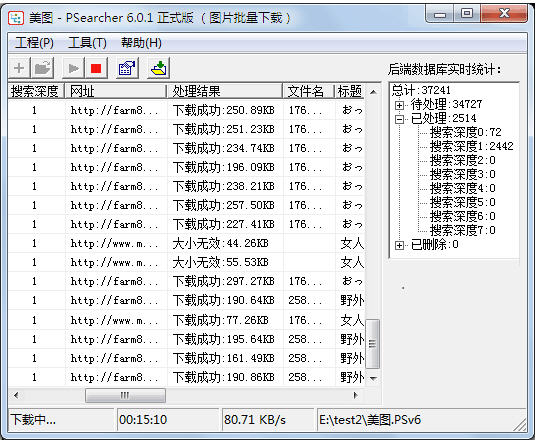Select 搜索深度2:0 tree item
The height and width of the screenshot is (440, 536).
(x=463, y=160)
